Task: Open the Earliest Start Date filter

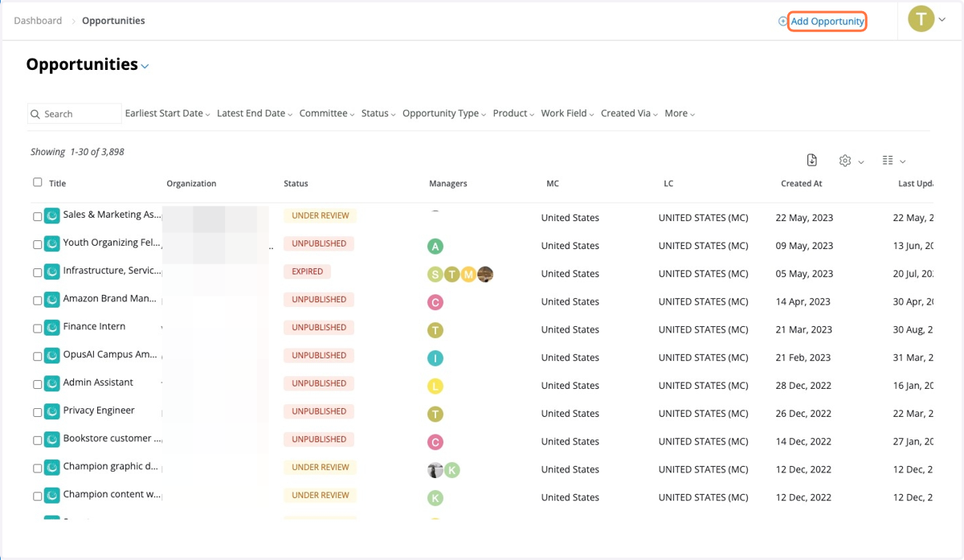Action: (168, 113)
